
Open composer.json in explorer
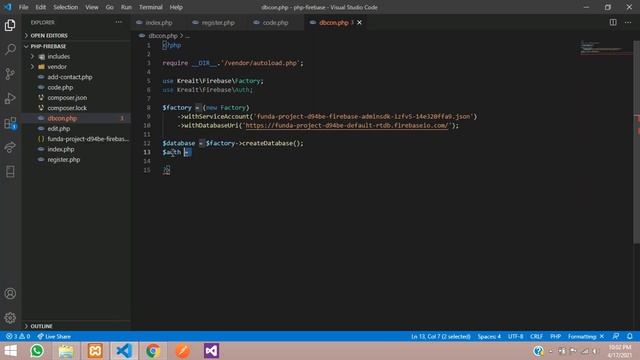pos(77,98)
